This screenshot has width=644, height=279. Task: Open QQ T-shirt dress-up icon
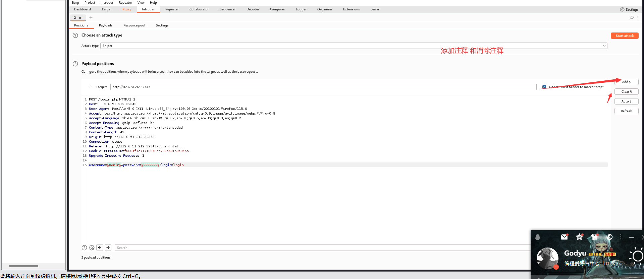point(594,237)
